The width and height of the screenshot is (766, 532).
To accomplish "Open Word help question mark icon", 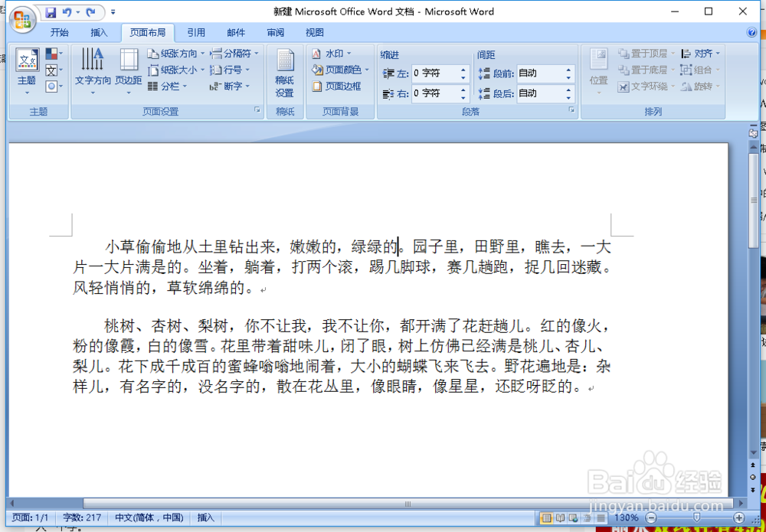I will [x=752, y=33].
